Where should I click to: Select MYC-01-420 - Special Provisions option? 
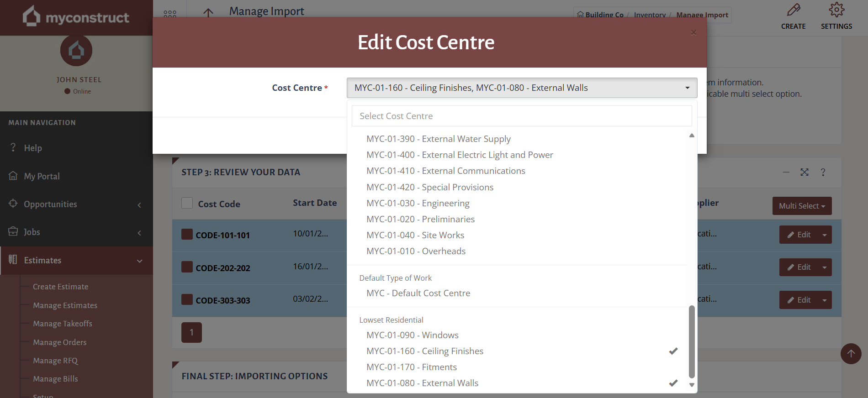pos(429,187)
